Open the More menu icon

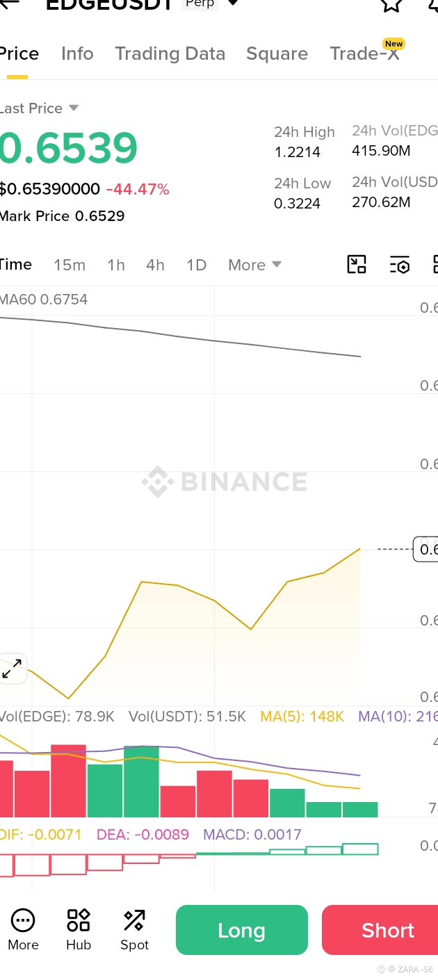23,930
